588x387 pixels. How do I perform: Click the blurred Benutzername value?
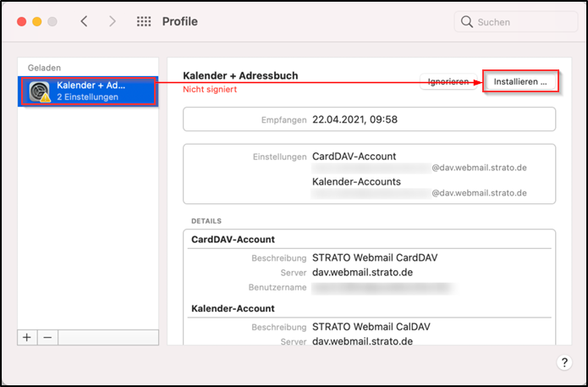tap(381, 288)
